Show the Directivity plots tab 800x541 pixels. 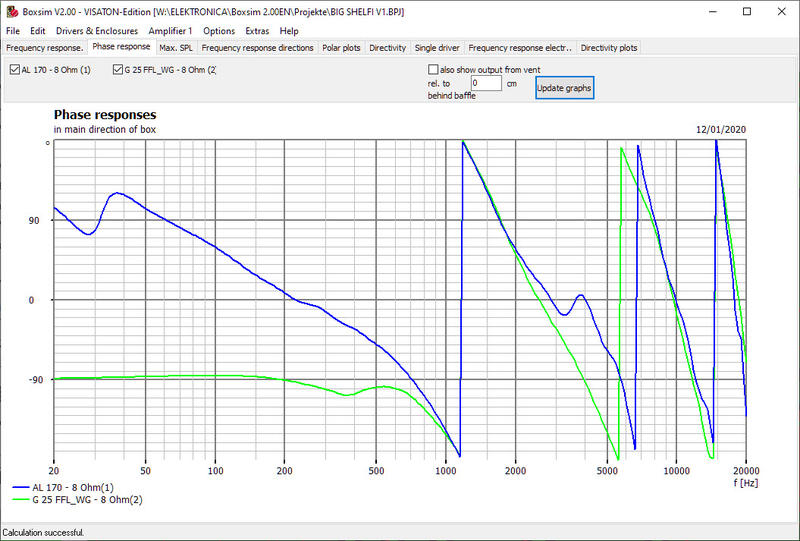click(x=609, y=48)
